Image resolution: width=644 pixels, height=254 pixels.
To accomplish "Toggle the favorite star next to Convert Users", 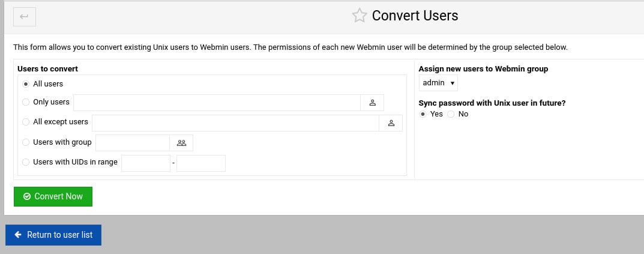I will pos(360,16).
